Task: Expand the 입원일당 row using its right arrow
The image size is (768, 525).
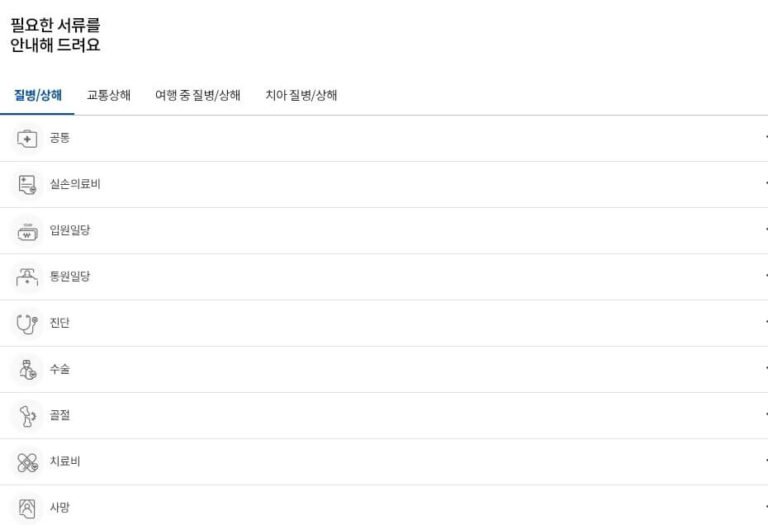Action: [x=764, y=231]
